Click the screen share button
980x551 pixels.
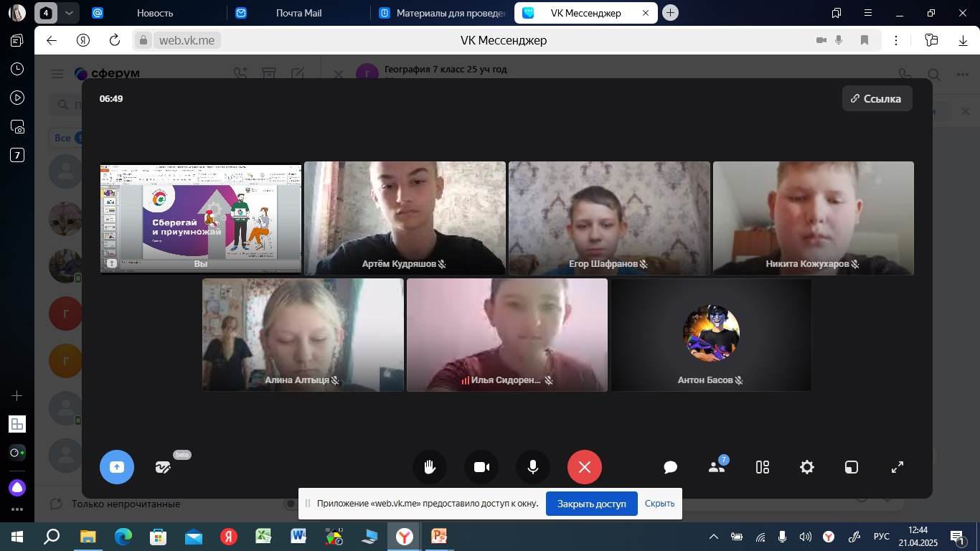pyautogui.click(x=116, y=467)
